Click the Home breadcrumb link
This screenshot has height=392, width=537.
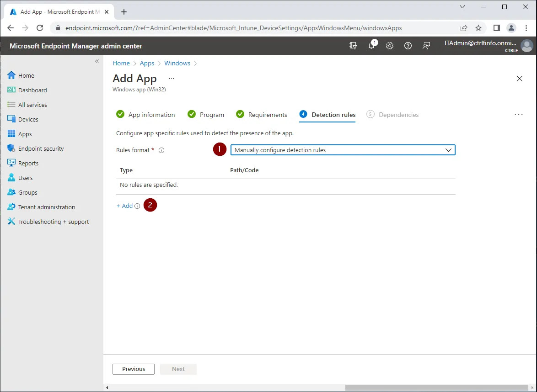pos(121,64)
